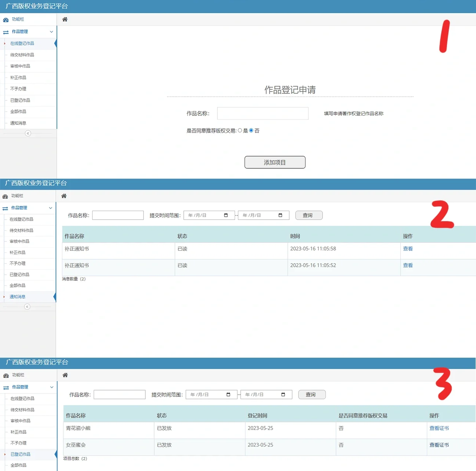Screen dimensions: 476x471
Task: Select 否 for 是否同意推荐版权交易
Action: [251, 130]
